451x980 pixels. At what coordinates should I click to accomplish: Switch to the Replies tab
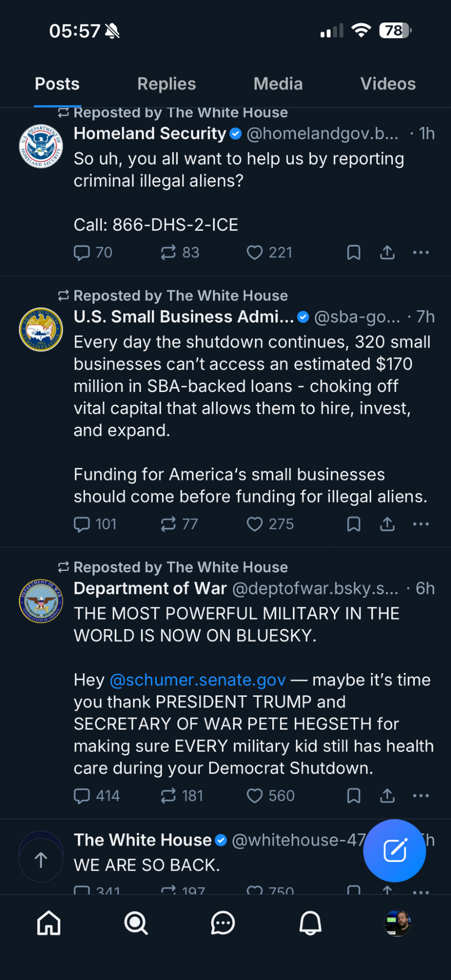coord(166,84)
